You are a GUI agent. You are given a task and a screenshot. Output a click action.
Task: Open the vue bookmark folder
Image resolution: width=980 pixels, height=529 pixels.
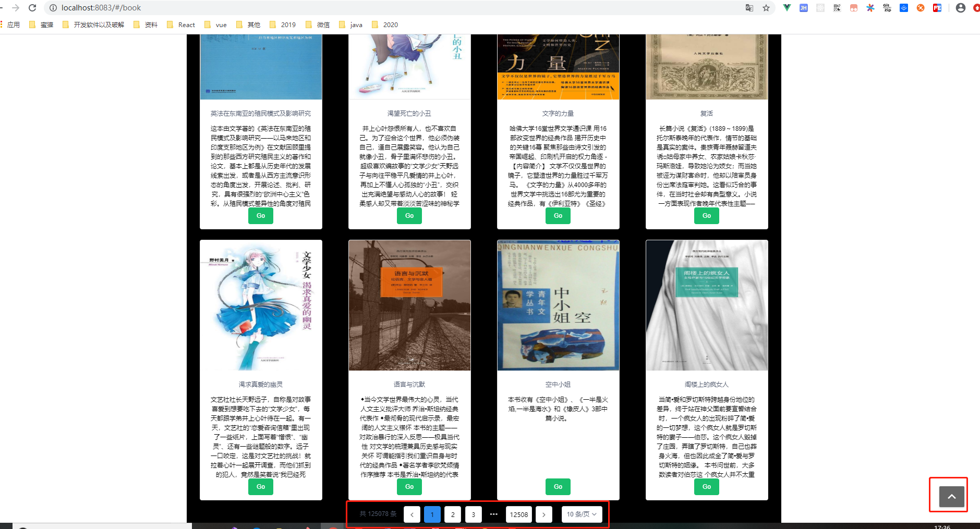[x=215, y=24]
